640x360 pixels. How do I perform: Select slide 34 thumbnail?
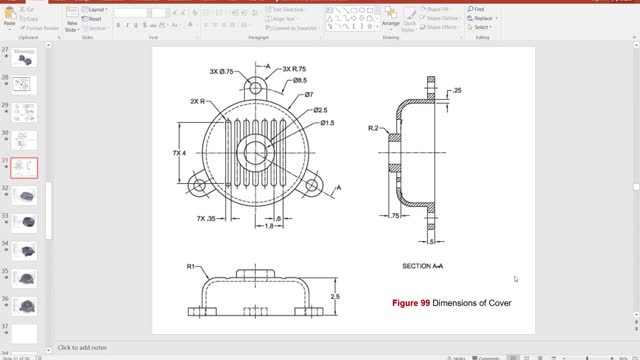point(24,251)
